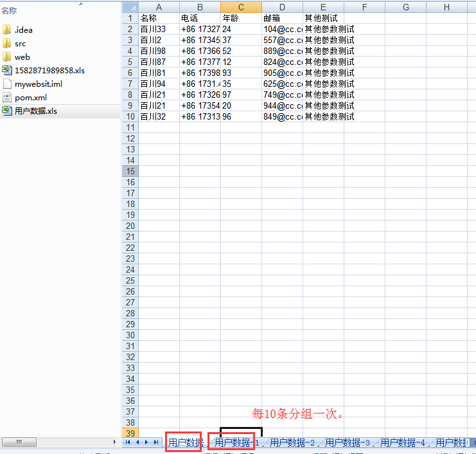476x454 pixels.
Task: Select column H header
Action: tap(446, 7)
